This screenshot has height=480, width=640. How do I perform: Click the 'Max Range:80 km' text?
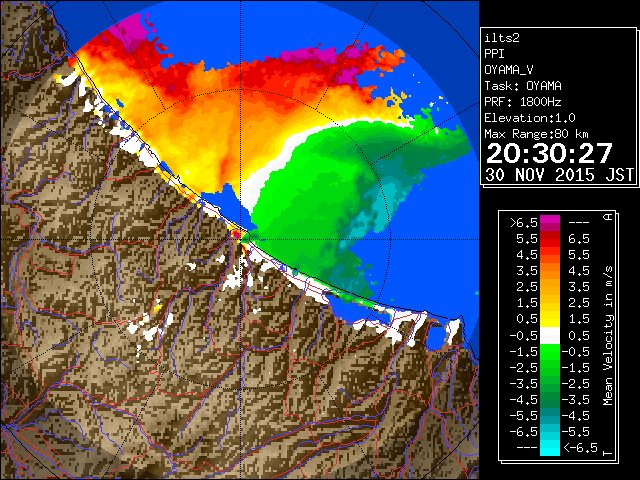[x=536, y=134]
